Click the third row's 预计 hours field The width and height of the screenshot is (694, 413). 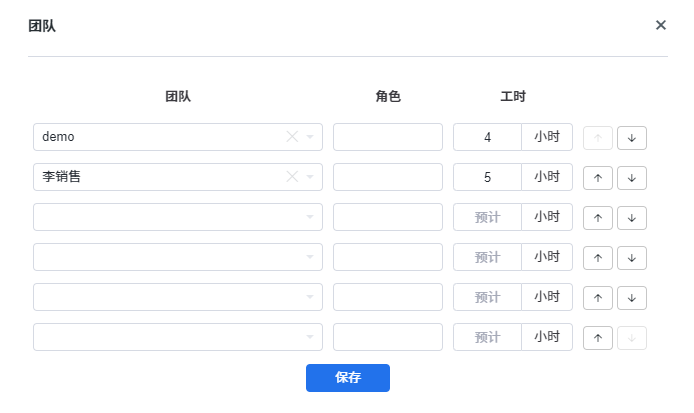[x=487, y=217]
